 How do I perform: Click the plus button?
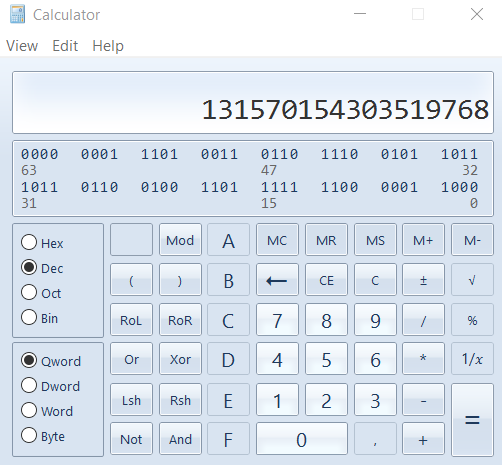[423, 439]
